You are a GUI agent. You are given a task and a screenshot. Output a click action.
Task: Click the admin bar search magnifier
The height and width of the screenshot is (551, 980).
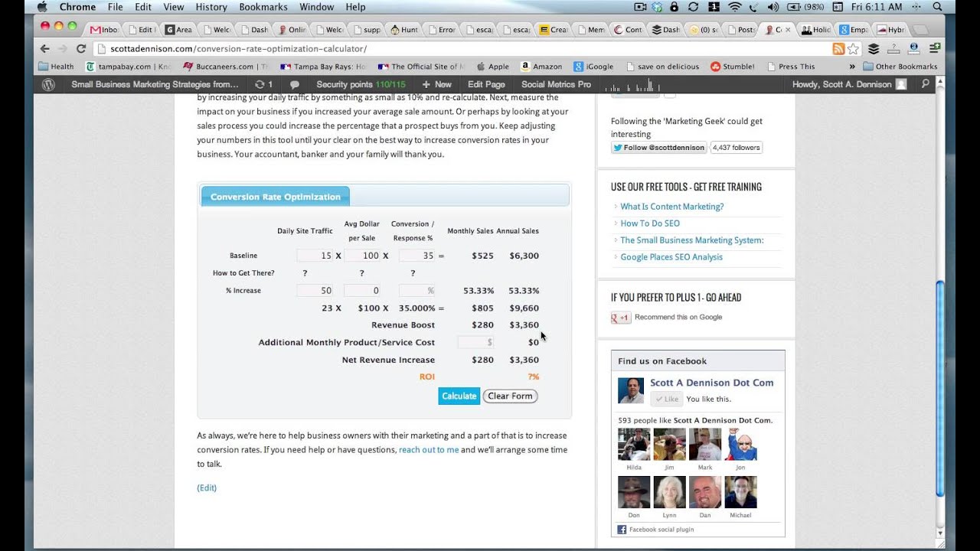pos(925,84)
